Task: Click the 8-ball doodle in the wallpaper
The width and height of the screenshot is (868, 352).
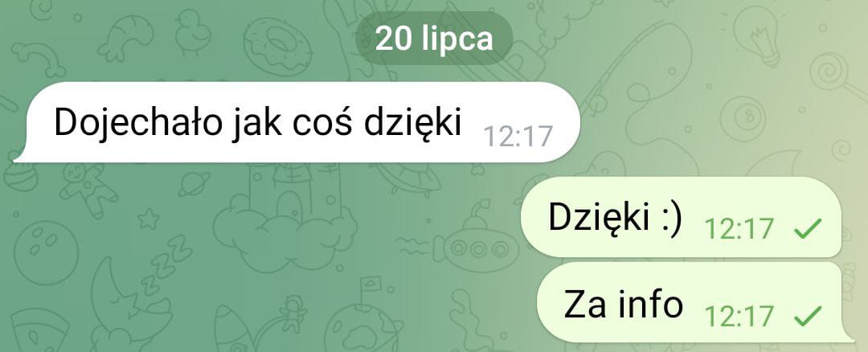Action: point(743,117)
